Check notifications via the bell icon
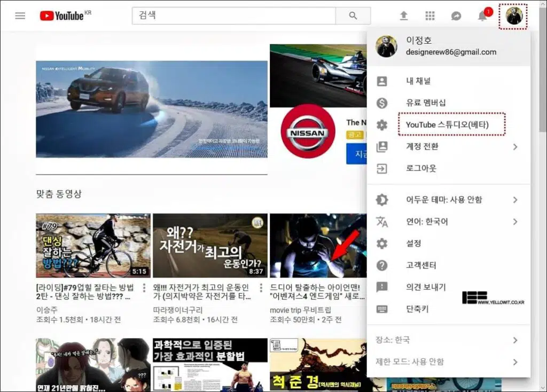The width and height of the screenshot is (547, 392). 482,15
